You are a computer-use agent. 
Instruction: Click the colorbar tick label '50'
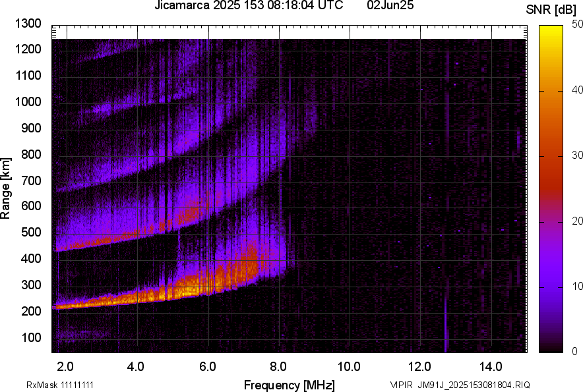(577, 24)
